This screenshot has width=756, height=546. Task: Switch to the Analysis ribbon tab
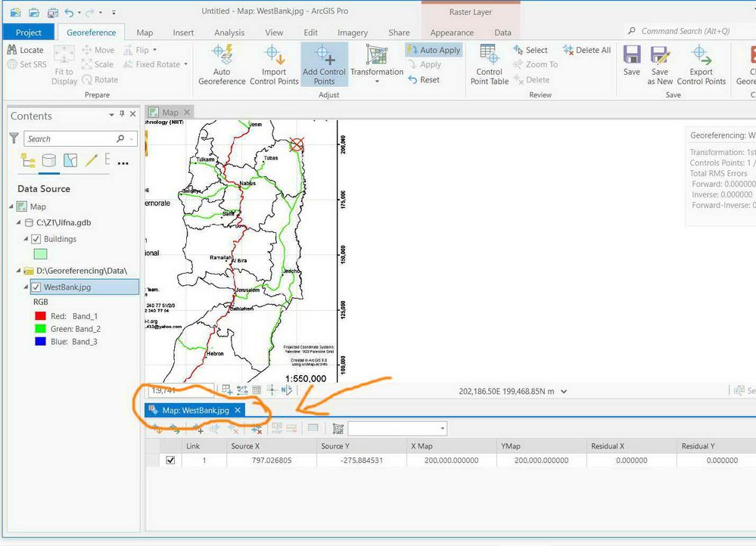click(229, 33)
